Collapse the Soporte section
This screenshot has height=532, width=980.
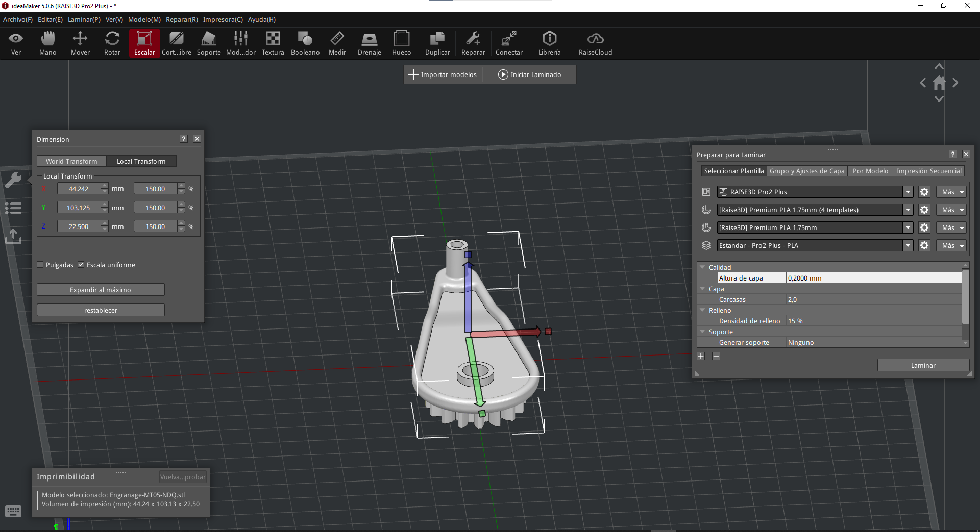[702, 332]
